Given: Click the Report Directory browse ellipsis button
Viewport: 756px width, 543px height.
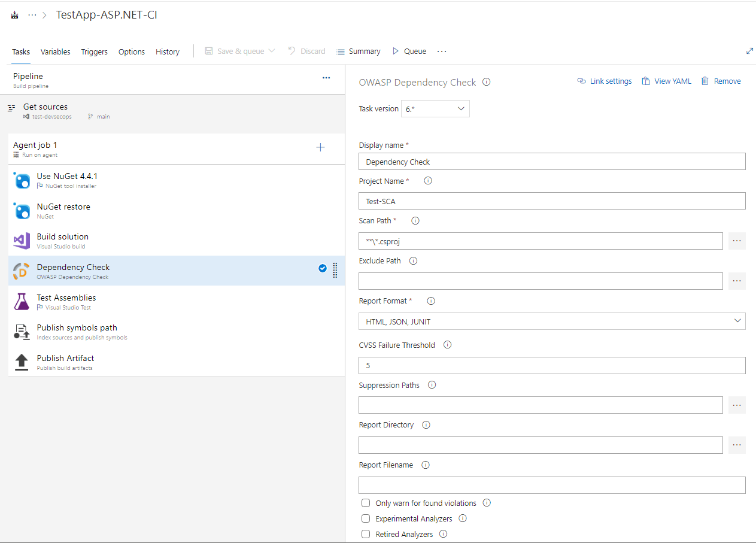Looking at the screenshot, I should tap(737, 445).
